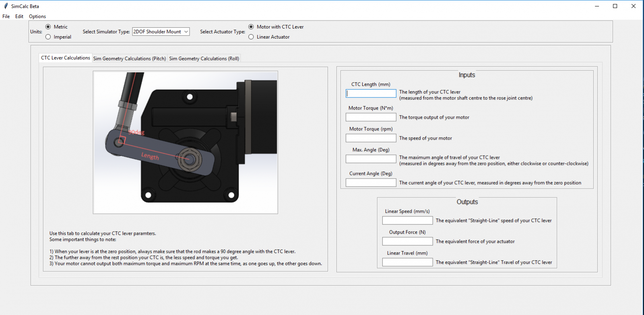Click the Motor Torque (rpm) input field
The height and width of the screenshot is (315, 644).
click(371, 138)
